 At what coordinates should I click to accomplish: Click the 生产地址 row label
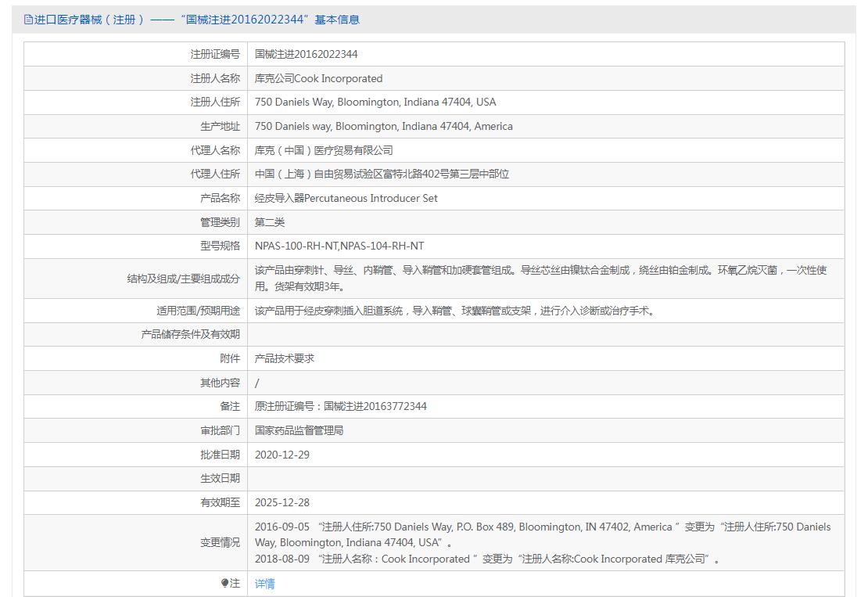coord(221,126)
